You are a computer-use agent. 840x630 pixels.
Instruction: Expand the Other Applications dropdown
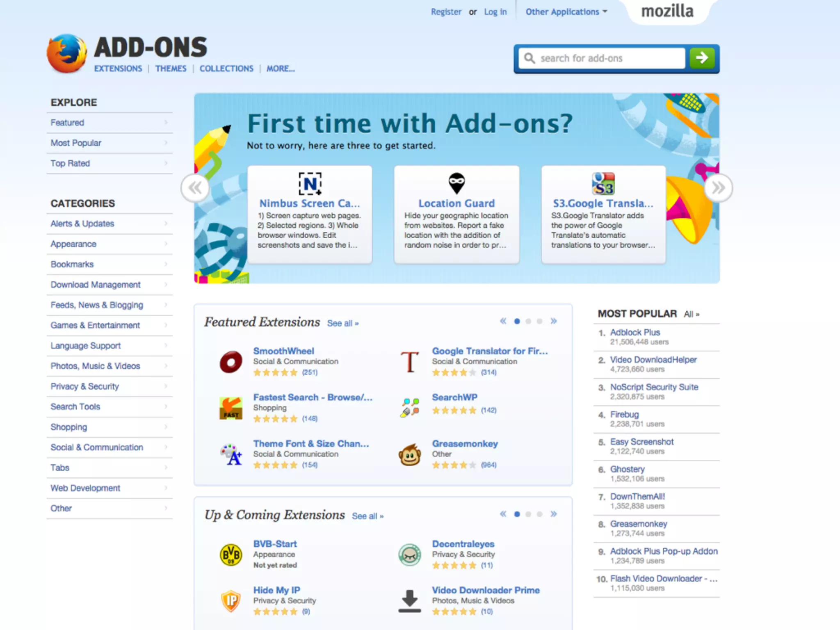(x=566, y=12)
